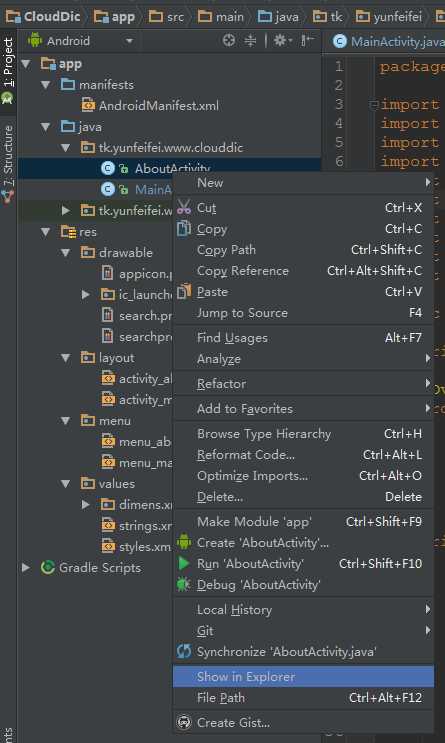The width and height of the screenshot is (445, 743).
Task: Select the tk breadcrumb
Action: pos(328,17)
